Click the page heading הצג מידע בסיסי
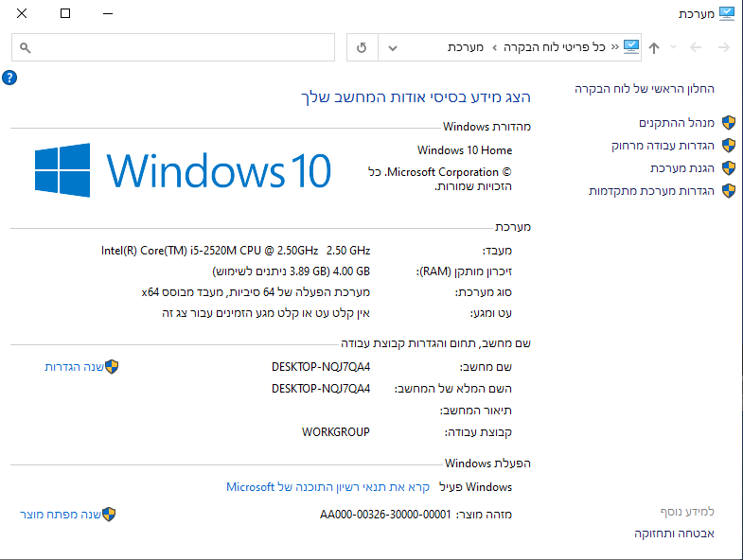743x560 pixels. 416,97
